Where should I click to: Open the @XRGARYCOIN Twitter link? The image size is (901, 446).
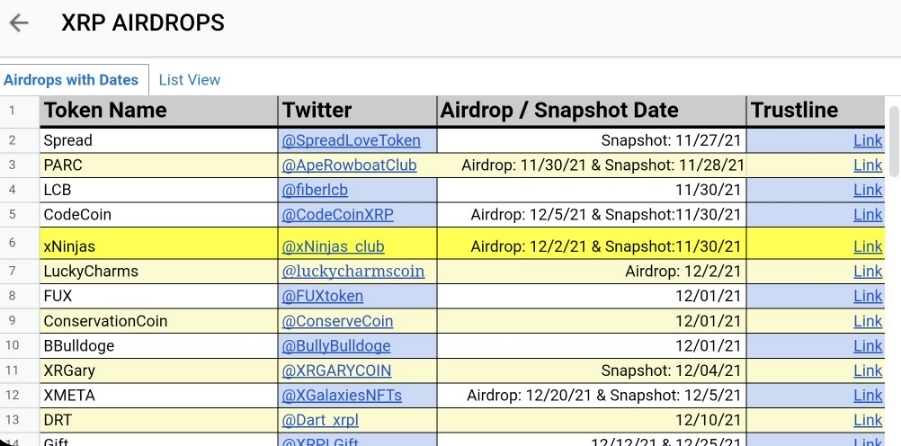[x=336, y=371]
